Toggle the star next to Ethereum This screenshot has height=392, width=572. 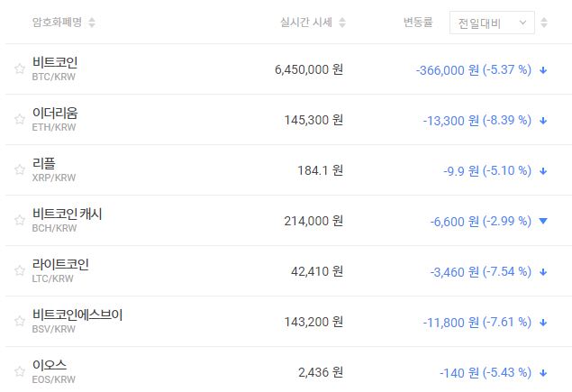[20, 120]
